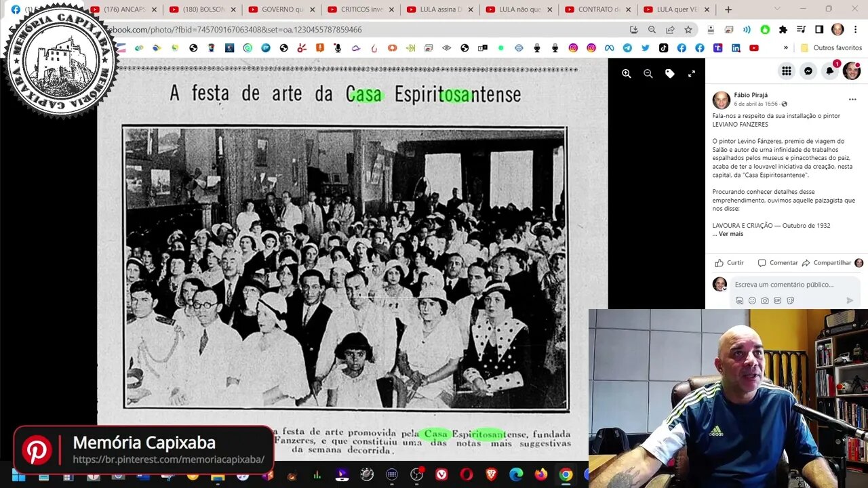Switch to ANCAPS YouTube tab
The width and height of the screenshot is (868, 488).
pyautogui.click(x=124, y=9)
